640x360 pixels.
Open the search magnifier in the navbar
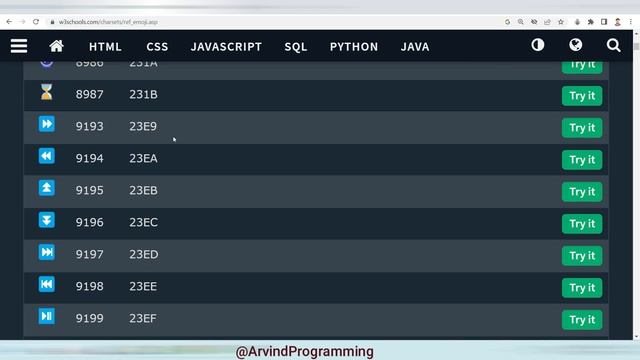613,45
